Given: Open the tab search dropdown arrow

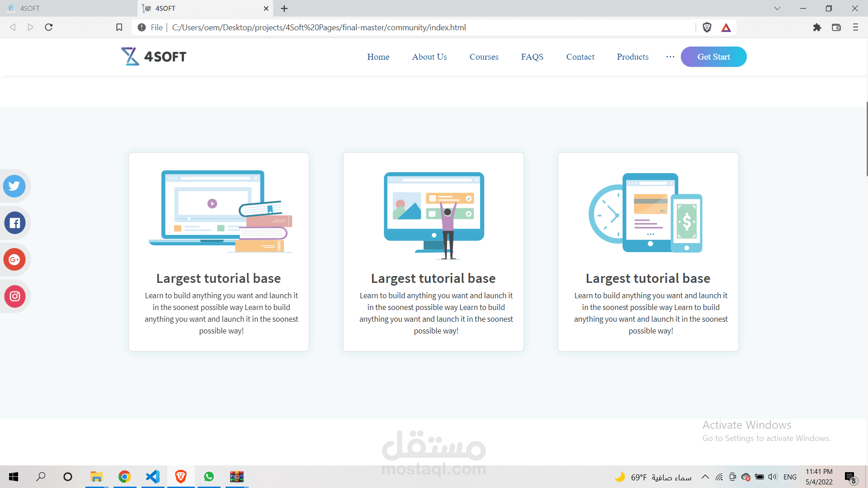Looking at the screenshot, I should click(x=777, y=8).
